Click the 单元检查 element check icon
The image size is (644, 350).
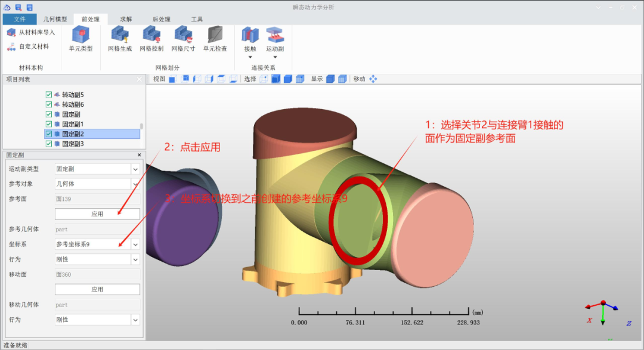[x=215, y=35]
